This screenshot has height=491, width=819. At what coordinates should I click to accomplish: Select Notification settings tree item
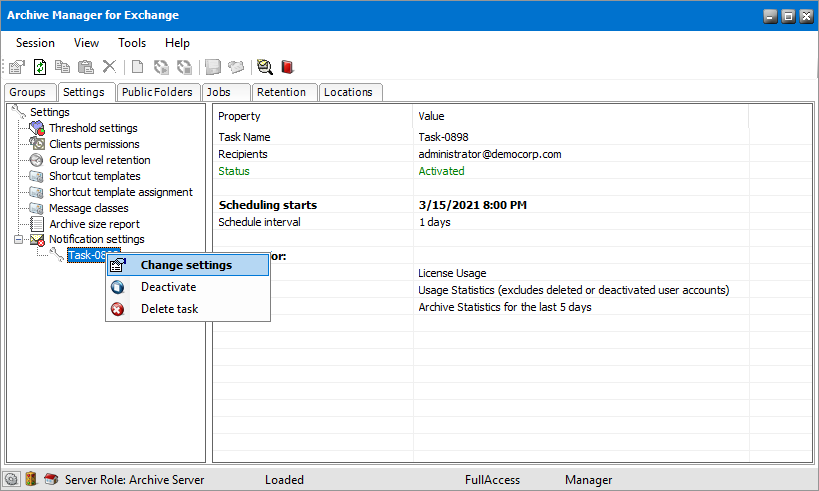coord(97,239)
